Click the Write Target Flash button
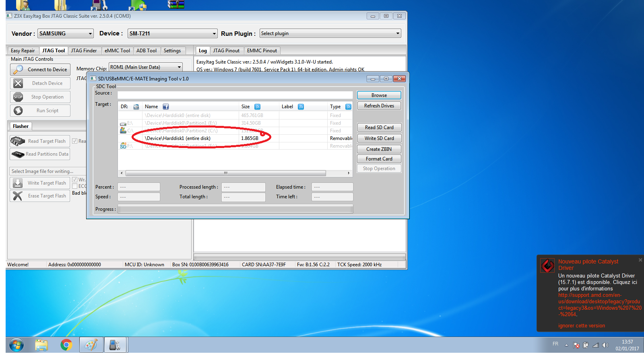Screen dimensions: 644x362 pos(40,183)
